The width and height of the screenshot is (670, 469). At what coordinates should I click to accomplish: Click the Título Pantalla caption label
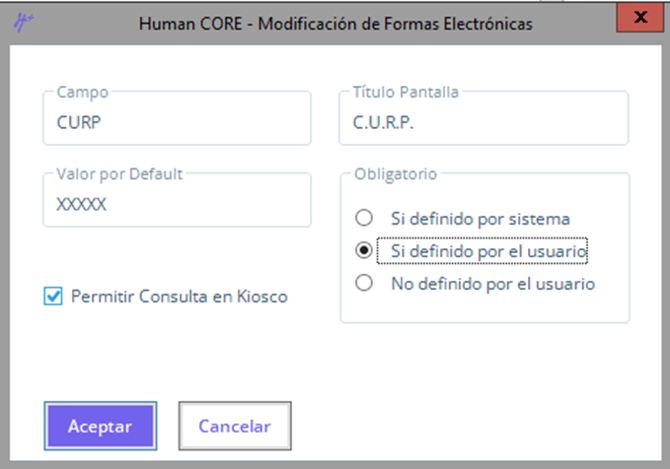pyautogui.click(x=406, y=92)
